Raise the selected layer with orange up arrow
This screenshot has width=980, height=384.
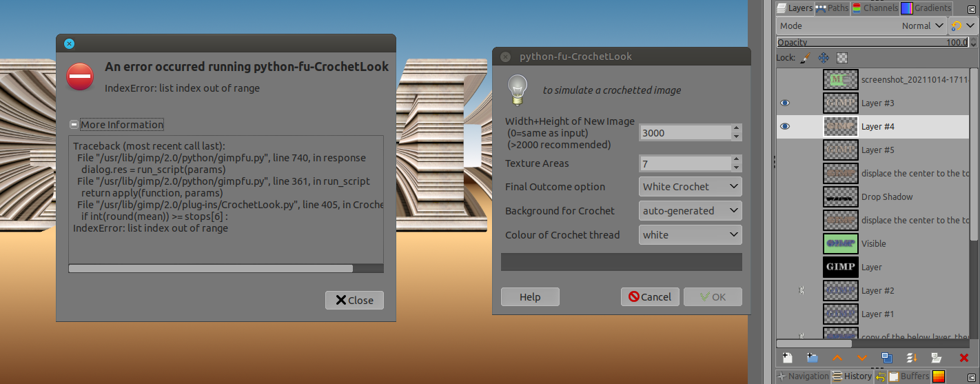tap(837, 358)
